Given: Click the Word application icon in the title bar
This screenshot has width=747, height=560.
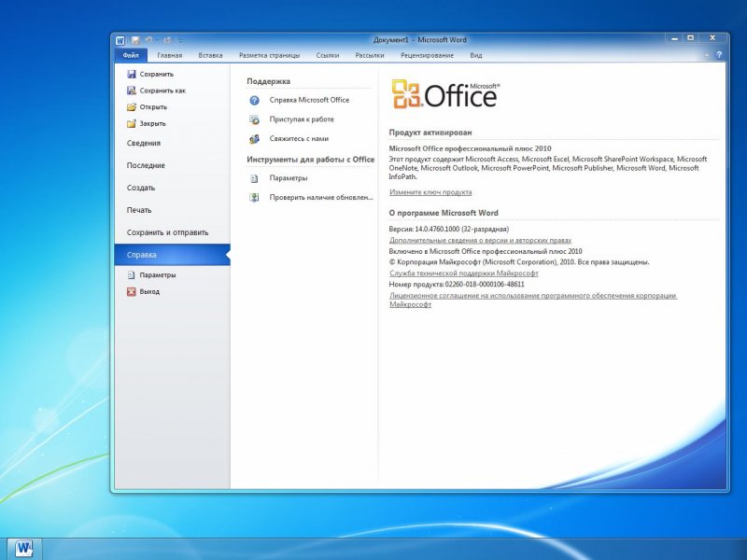Looking at the screenshot, I should 120,40.
